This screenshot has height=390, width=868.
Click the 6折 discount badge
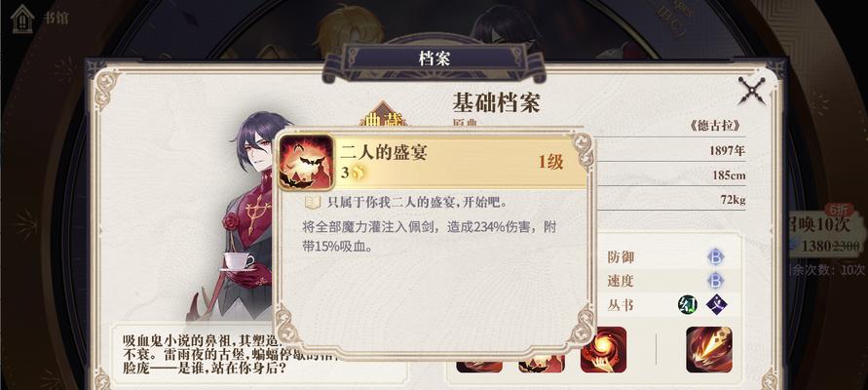coord(839,210)
